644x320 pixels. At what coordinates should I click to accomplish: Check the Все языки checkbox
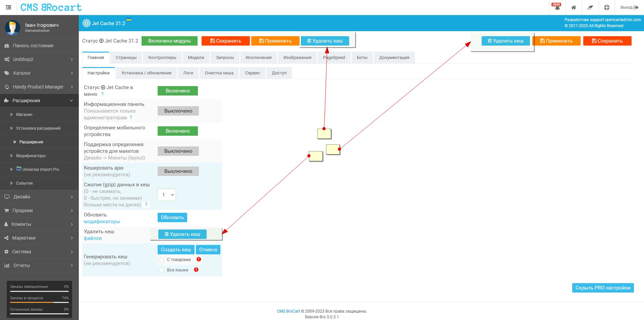pyautogui.click(x=162, y=270)
